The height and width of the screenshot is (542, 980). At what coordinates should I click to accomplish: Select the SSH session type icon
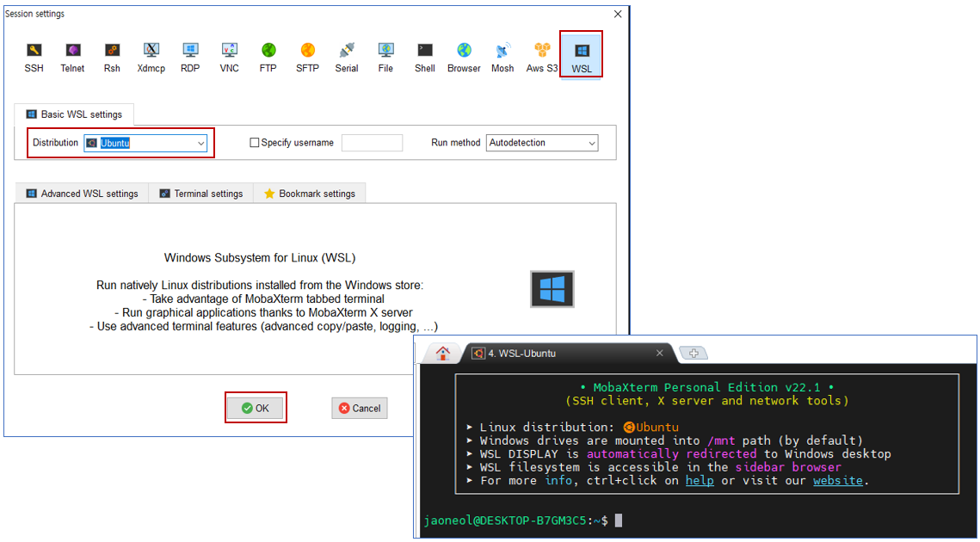(34, 58)
